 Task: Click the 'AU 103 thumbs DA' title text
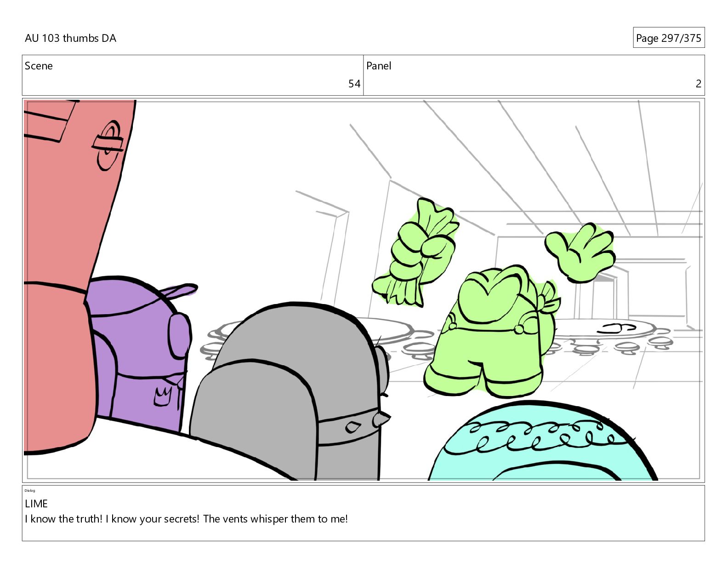pos(70,38)
